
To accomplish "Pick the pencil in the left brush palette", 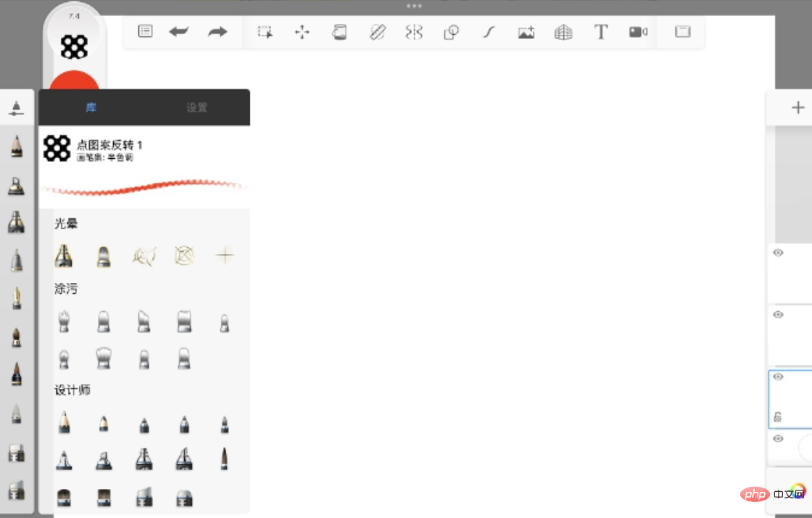I will coord(17,146).
